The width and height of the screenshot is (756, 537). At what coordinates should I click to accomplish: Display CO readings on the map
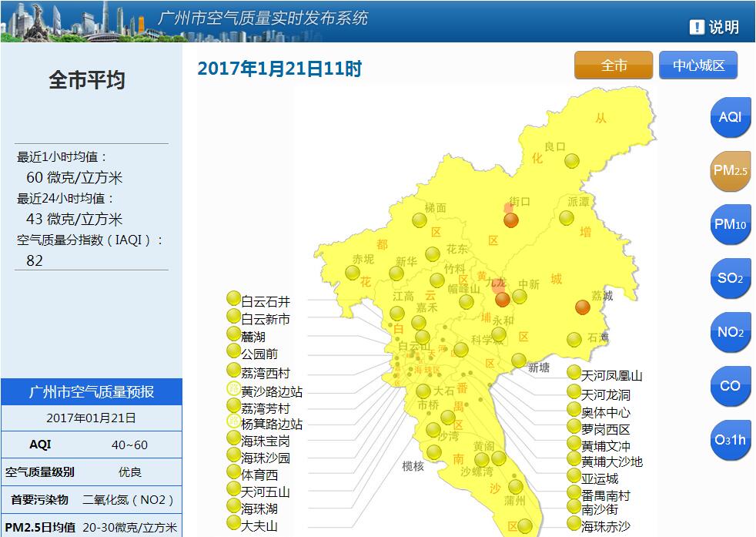pyautogui.click(x=730, y=386)
